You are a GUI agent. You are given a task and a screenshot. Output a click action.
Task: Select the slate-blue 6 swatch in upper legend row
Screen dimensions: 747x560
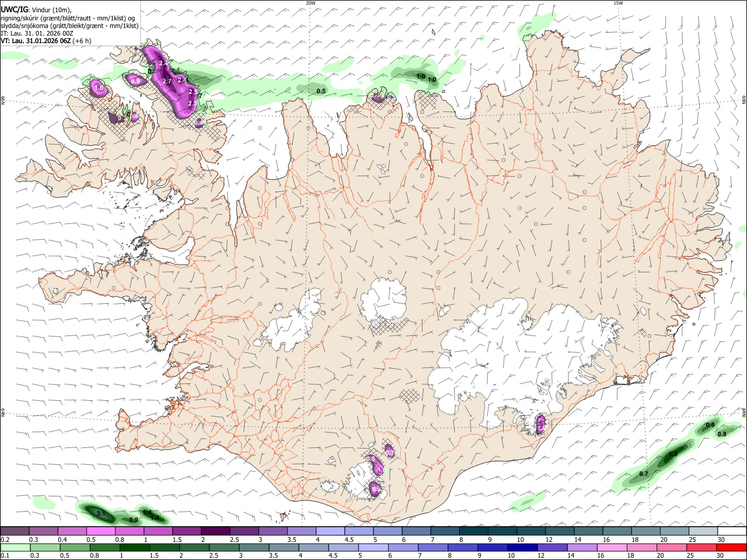point(417,531)
